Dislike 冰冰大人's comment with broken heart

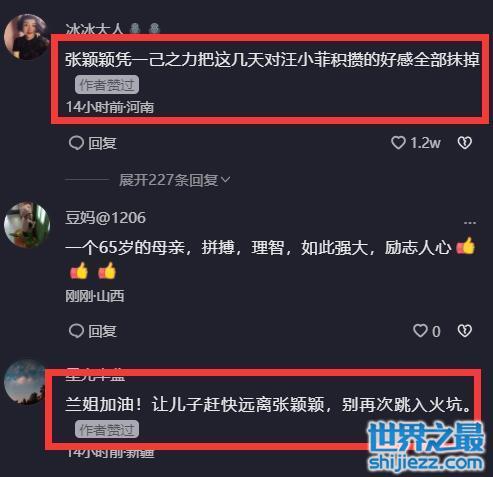(465, 143)
